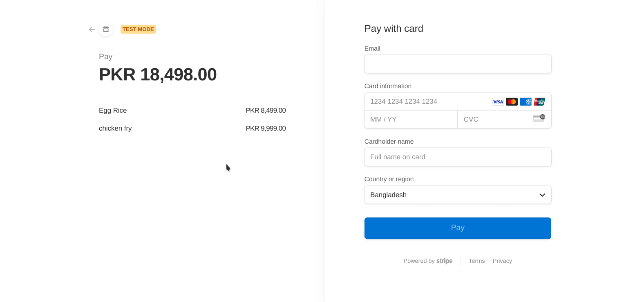
Task: Click the American Express icon
Action: pyautogui.click(x=525, y=102)
